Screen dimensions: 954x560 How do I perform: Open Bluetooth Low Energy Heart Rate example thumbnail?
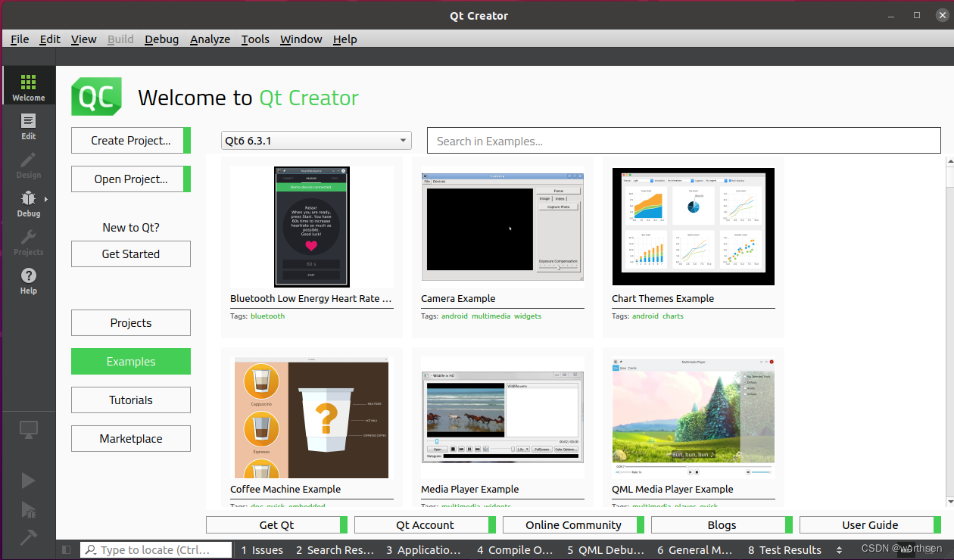312,227
